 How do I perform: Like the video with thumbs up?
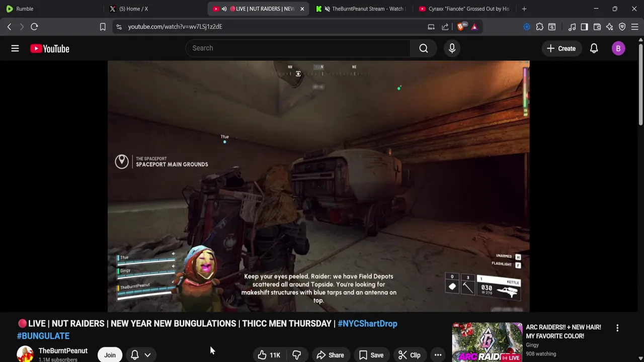coord(270,355)
